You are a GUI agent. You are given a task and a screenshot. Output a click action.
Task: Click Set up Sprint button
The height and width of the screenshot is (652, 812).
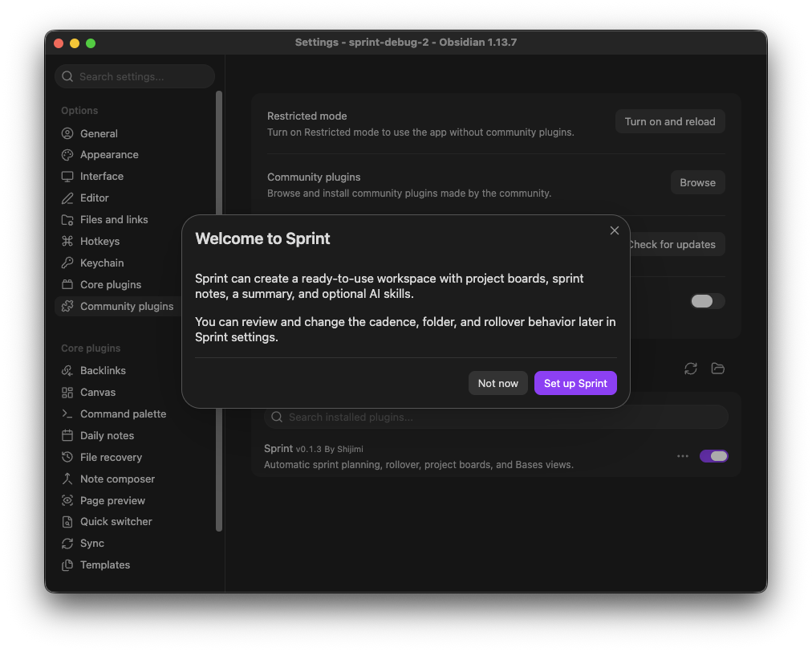click(575, 383)
